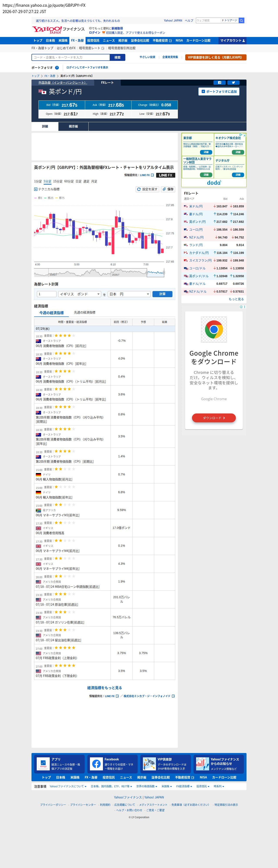Screen dimensions: 278x868
Task: Click the スイスフラン/円 flag icon
Action: tap(186, 260)
